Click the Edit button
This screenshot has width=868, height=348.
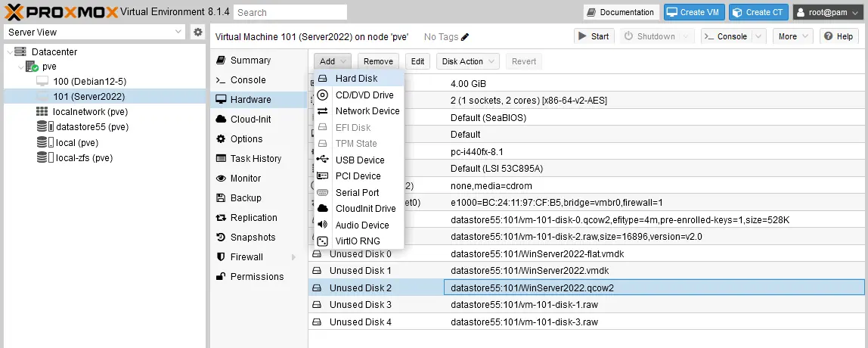[418, 61]
